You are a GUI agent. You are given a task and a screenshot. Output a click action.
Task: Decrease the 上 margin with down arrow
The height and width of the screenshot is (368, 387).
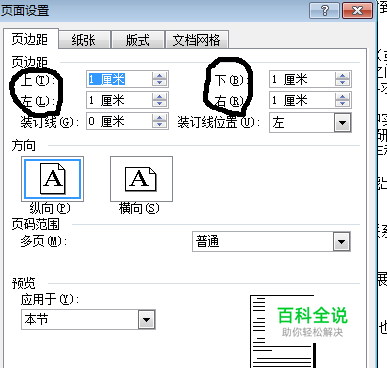click(x=160, y=83)
